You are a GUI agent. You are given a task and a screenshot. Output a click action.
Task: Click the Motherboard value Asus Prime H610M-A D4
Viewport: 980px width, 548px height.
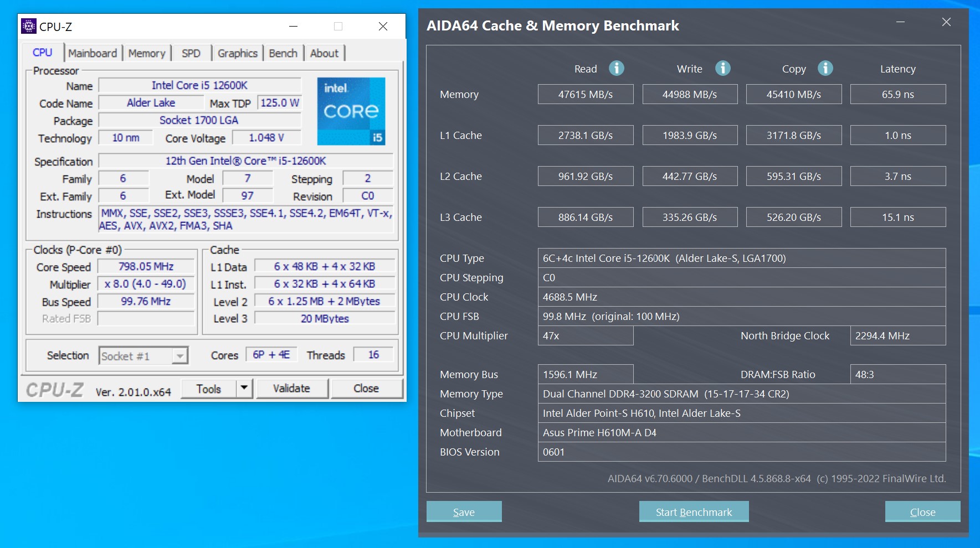click(742, 432)
